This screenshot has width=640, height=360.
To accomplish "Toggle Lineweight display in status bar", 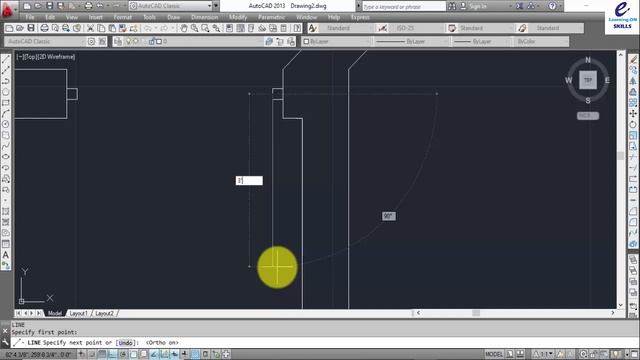I will click(x=185, y=354).
